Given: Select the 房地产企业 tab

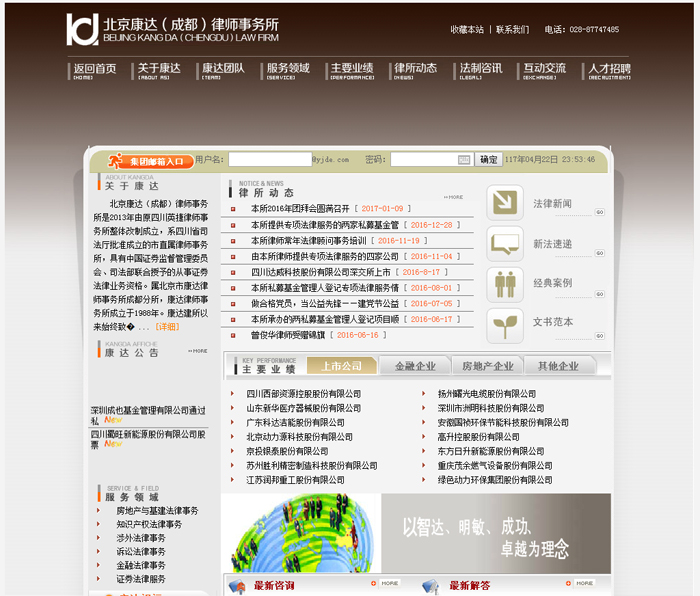Looking at the screenshot, I should 486,366.
